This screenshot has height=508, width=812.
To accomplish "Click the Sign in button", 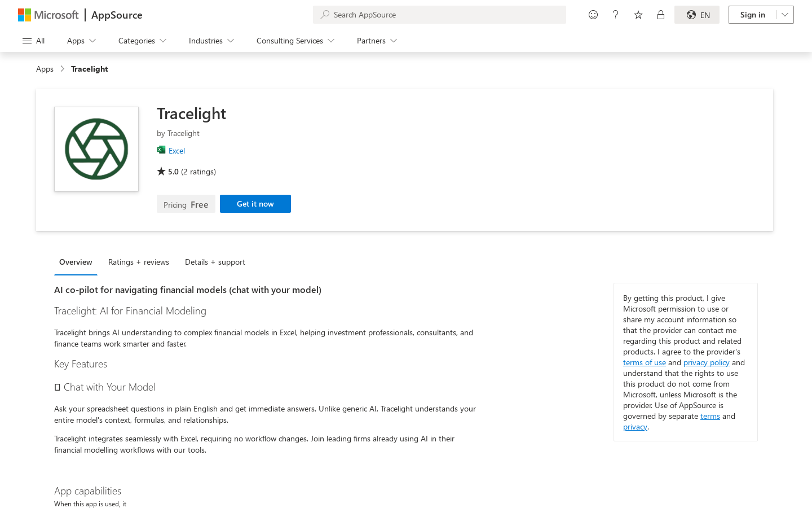I will [752, 15].
